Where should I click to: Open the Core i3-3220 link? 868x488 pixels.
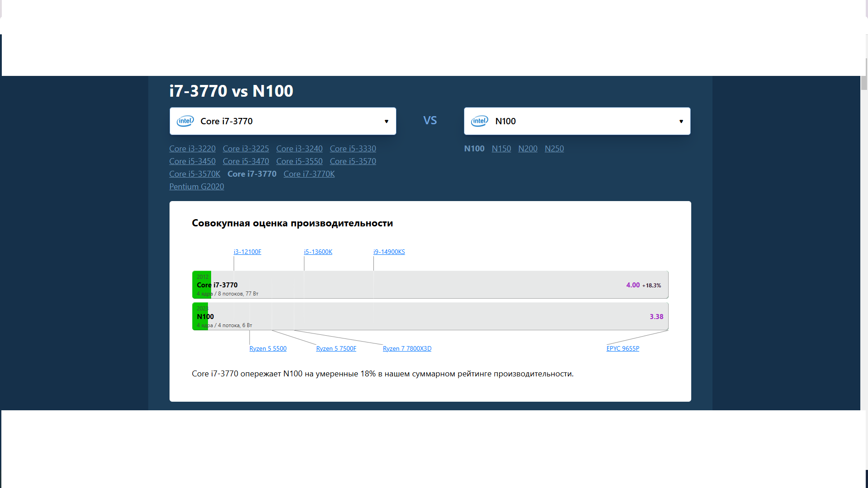[x=192, y=149]
